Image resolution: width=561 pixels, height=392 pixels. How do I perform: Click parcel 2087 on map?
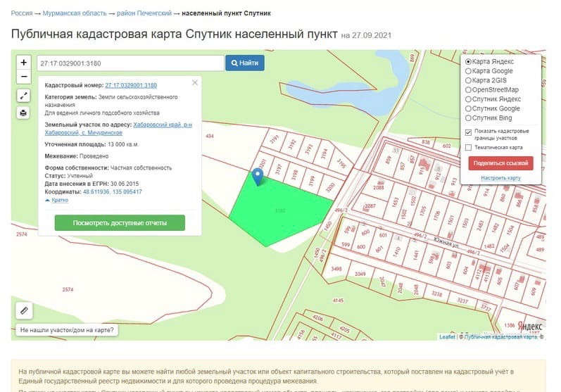370,206
